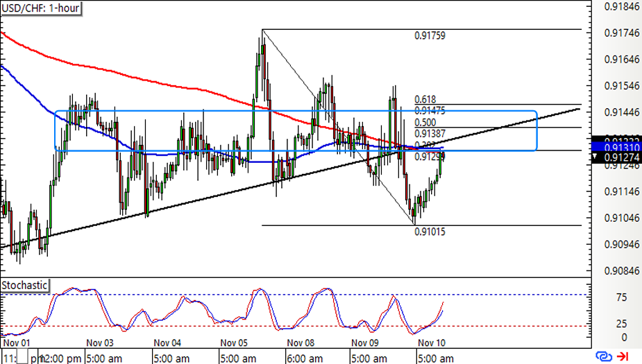Select the blue 0.91310 price tag on the axis
The height and width of the screenshot is (364, 642).
[616, 148]
